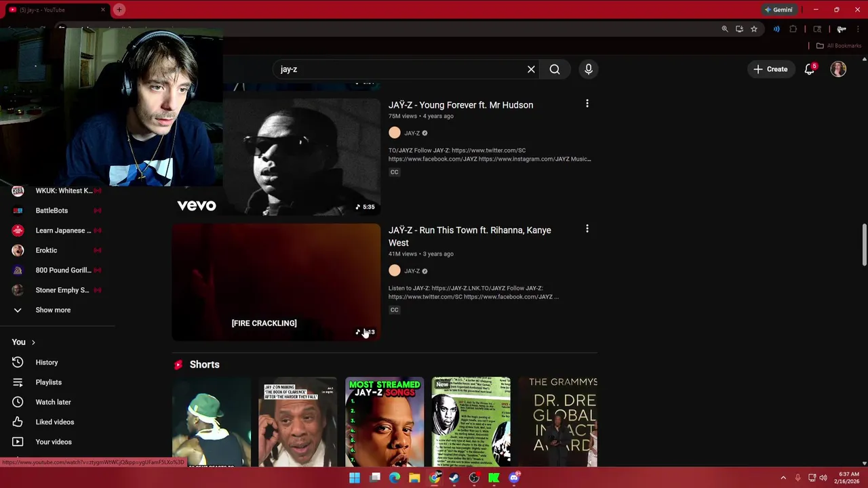Open a new browser tab with the plus
Image resolution: width=868 pixels, height=488 pixels.
pyautogui.click(x=119, y=9)
